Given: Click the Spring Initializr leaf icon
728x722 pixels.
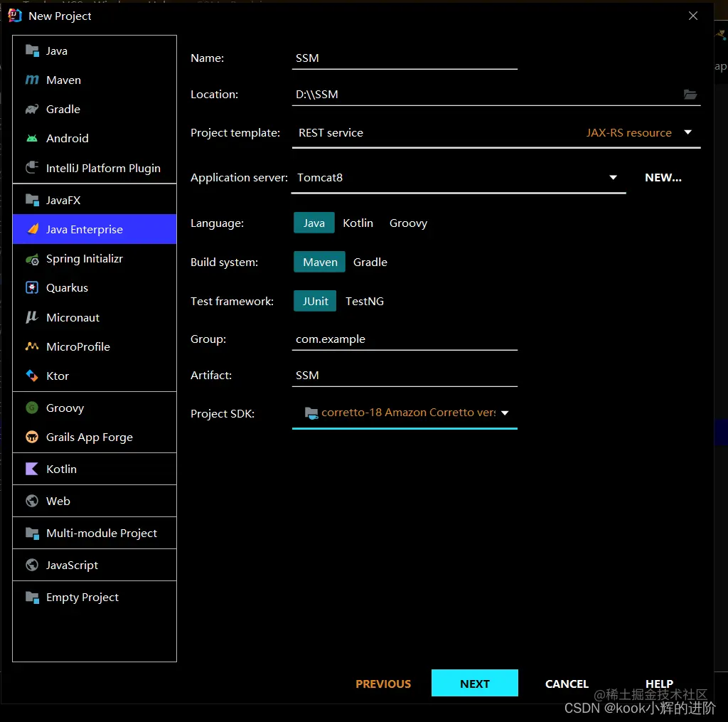Looking at the screenshot, I should click(32, 259).
